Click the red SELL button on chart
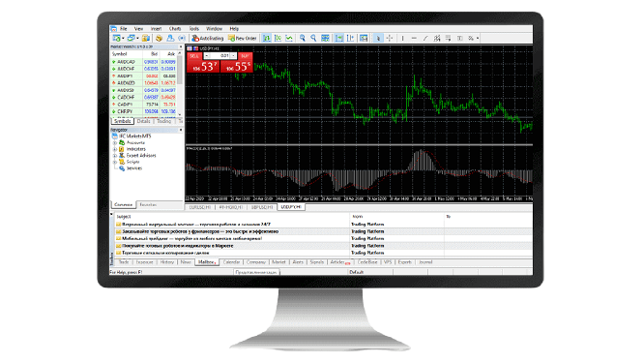This screenshot has height=363, width=644. tap(194, 55)
